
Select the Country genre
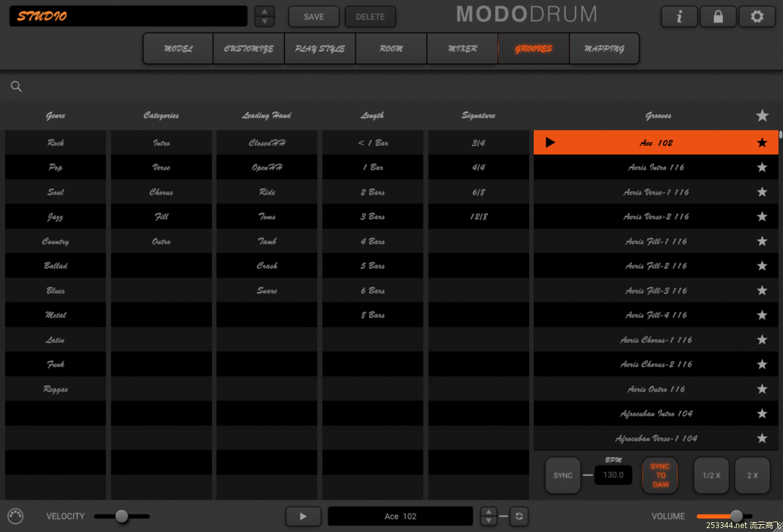tap(55, 241)
